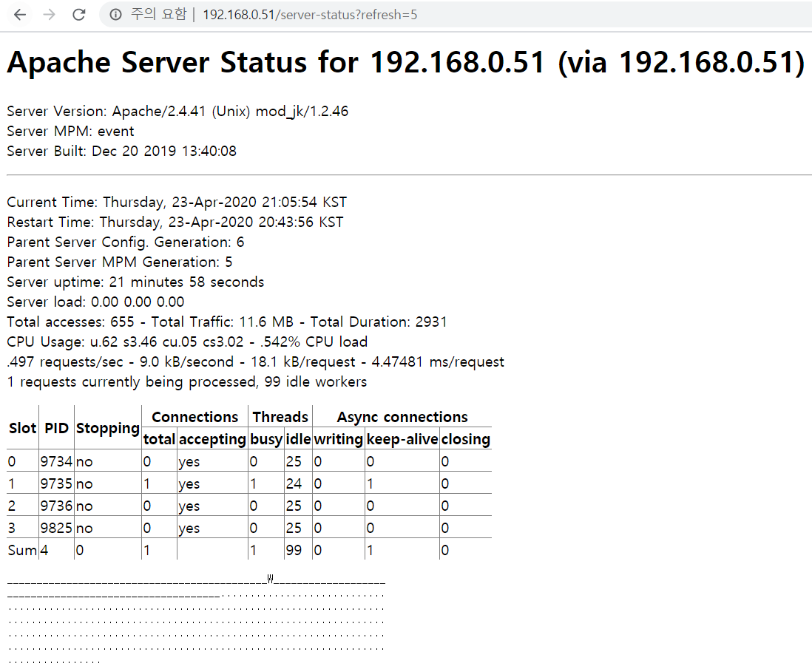Click the Threads group header

pyautogui.click(x=280, y=417)
